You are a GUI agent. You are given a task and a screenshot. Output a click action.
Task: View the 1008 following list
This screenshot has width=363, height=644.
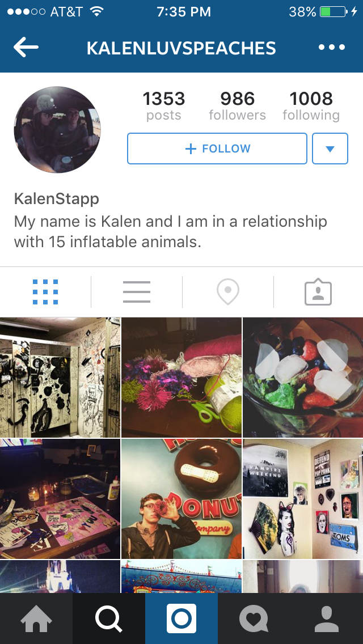click(x=311, y=106)
